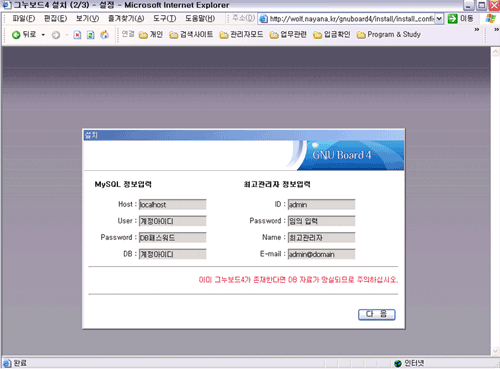Open the 개인 favorites folder
The image size is (500, 369).
point(151,35)
